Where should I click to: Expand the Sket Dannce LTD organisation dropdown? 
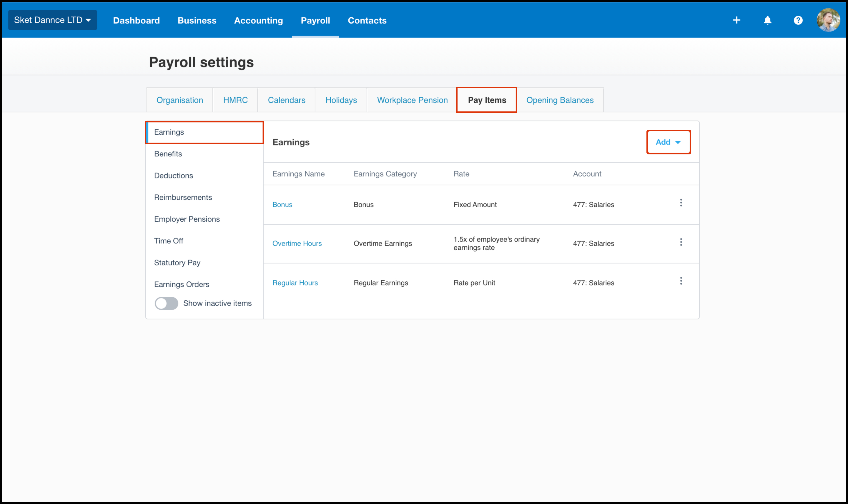[x=53, y=20]
